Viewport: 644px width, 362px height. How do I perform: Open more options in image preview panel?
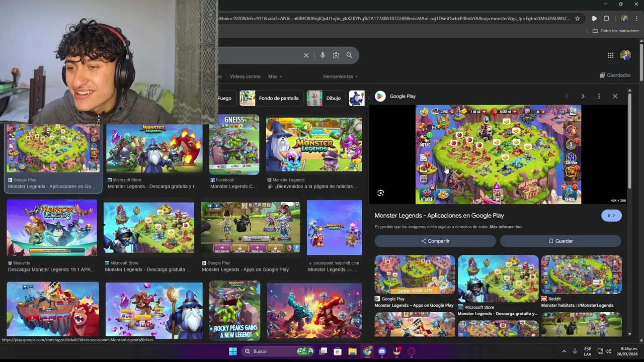(599, 96)
